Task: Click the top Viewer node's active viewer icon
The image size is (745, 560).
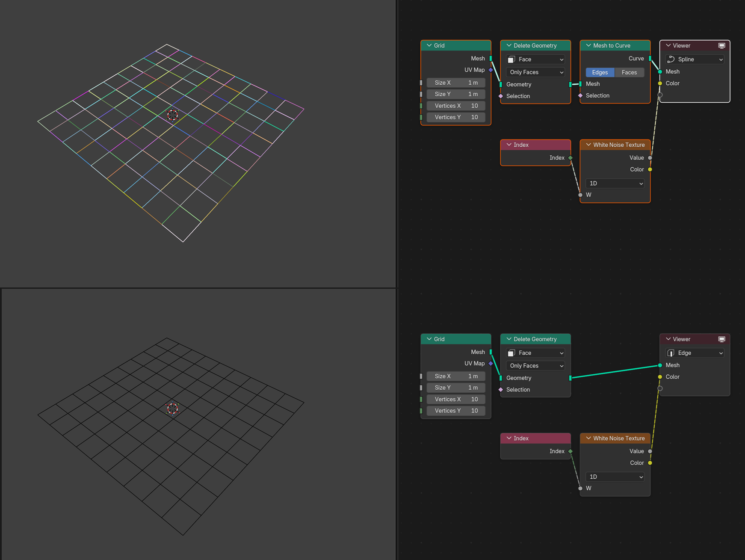Action: tap(721, 46)
